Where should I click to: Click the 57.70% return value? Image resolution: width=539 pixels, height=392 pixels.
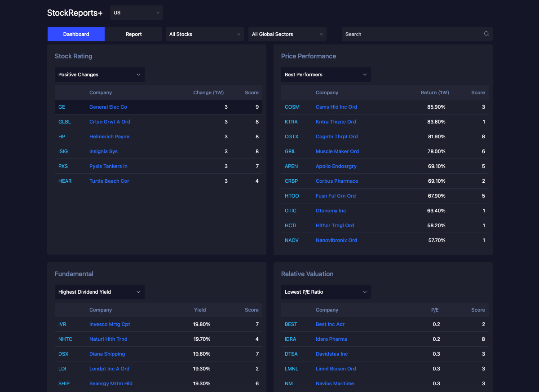[437, 240]
